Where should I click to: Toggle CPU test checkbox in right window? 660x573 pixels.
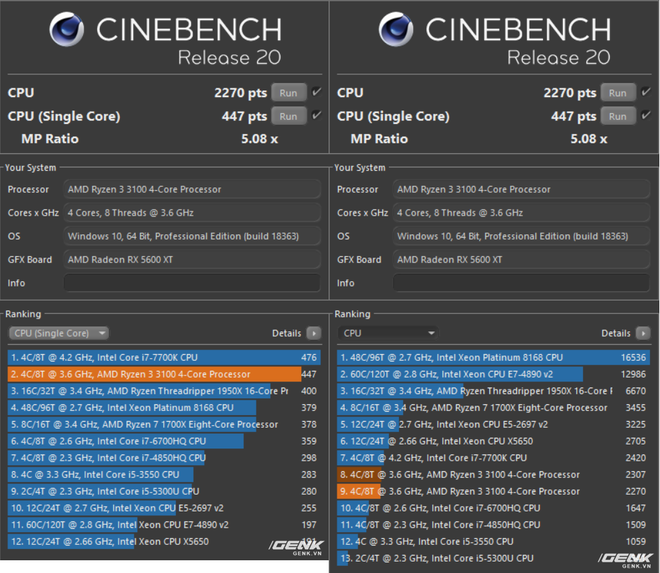tap(645, 92)
